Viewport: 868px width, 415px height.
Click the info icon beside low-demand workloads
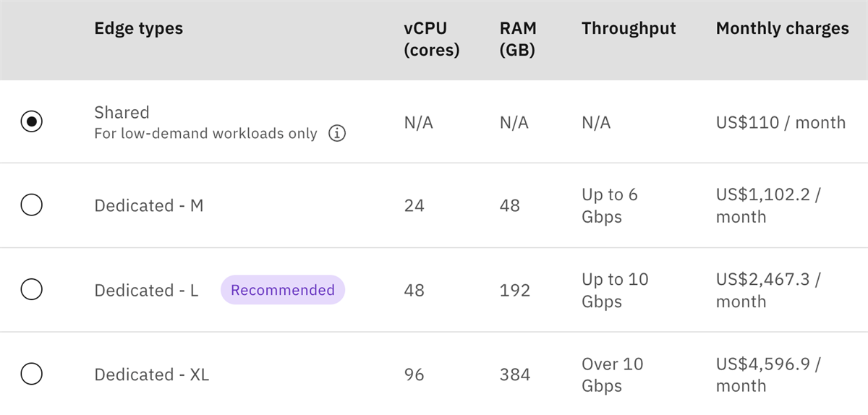pos(337,134)
